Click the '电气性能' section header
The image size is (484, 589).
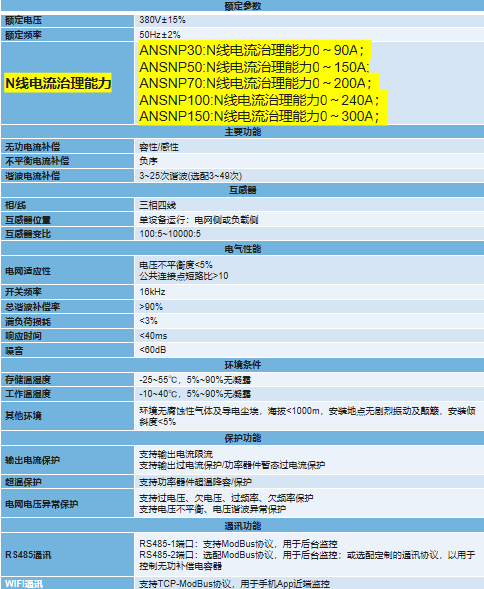click(243, 249)
